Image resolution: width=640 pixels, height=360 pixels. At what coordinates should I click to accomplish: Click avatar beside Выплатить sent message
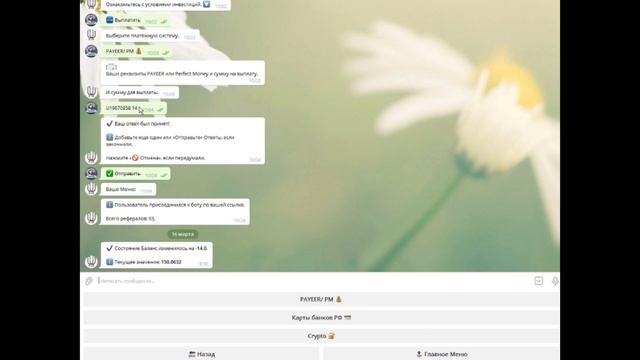(91, 20)
